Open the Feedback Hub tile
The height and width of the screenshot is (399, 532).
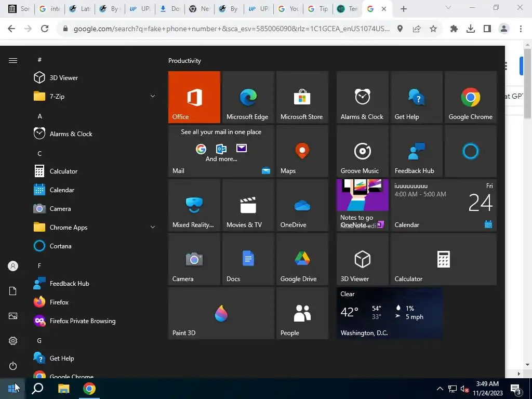(416, 151)
